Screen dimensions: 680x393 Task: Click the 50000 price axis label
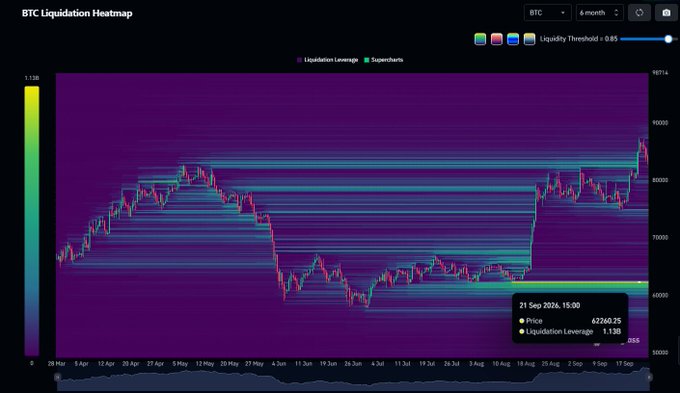click(x=660, y=353)
